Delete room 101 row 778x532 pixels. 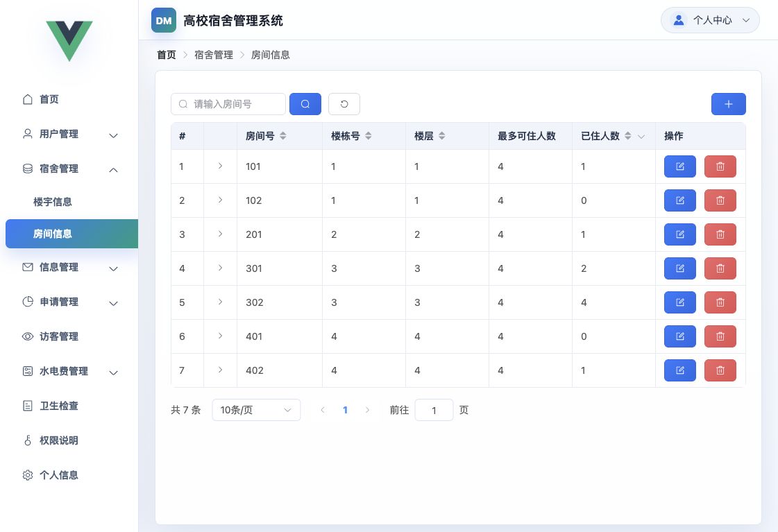tap(720, 166)
